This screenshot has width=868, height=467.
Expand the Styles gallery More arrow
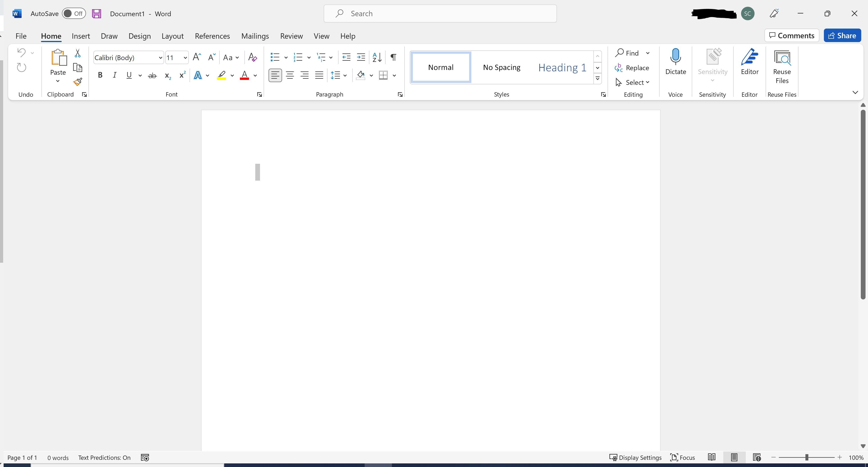[x=597, y=79]
